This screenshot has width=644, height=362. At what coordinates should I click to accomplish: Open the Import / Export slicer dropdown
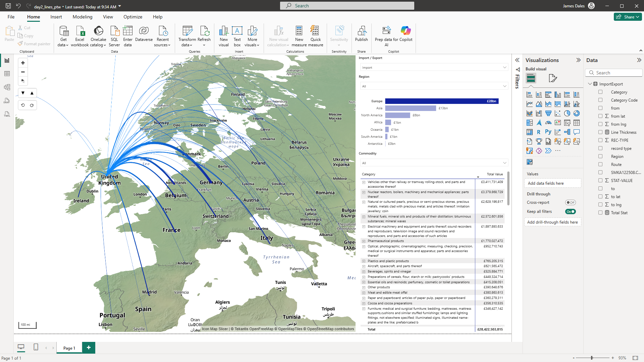point(434,67)
